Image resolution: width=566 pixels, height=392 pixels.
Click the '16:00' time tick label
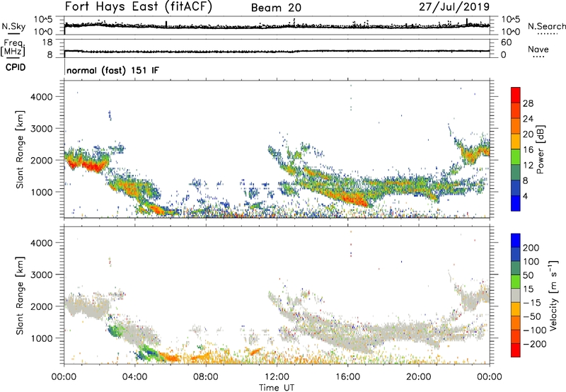click(x=347, y=377)
